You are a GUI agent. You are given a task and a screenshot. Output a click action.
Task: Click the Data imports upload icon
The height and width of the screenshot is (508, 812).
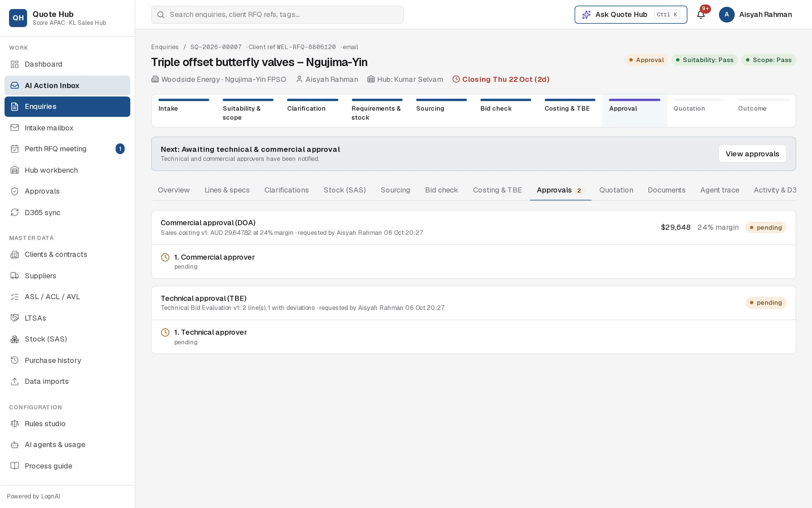[x=15, y=382]
